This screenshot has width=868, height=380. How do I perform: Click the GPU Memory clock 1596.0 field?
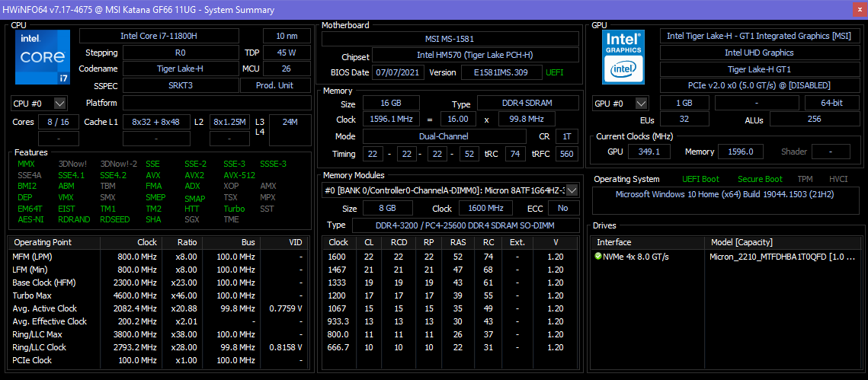point(741,152)
